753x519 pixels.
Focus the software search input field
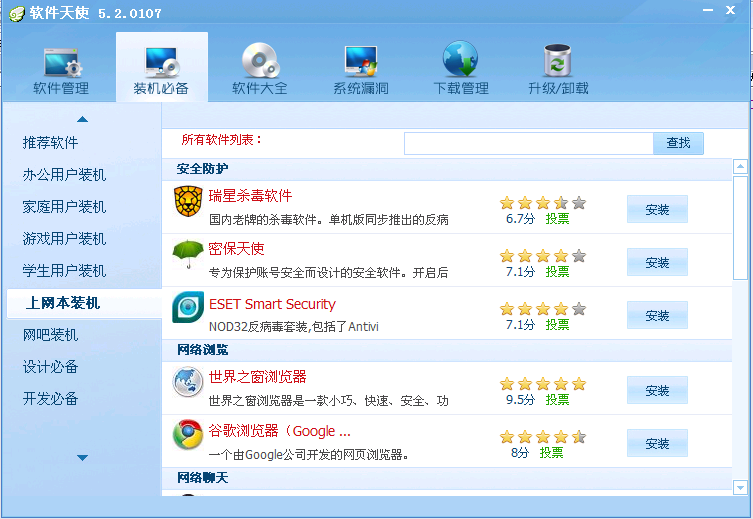coord(529,143)
